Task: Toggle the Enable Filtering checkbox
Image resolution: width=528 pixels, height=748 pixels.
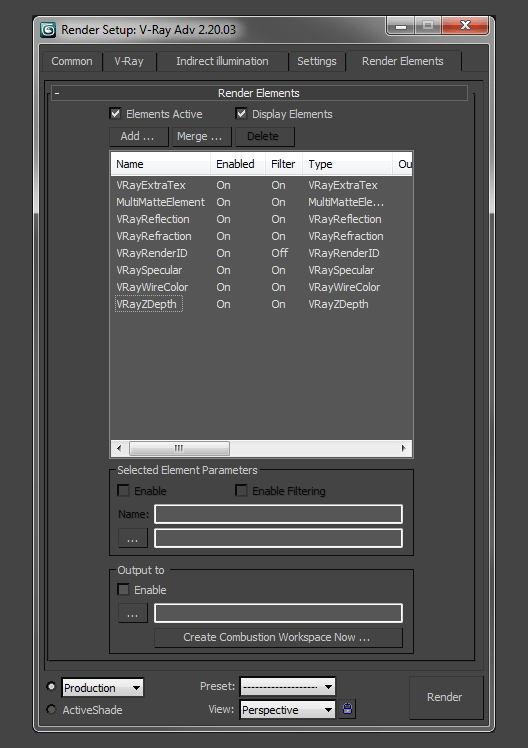Action: coord(241,490)
